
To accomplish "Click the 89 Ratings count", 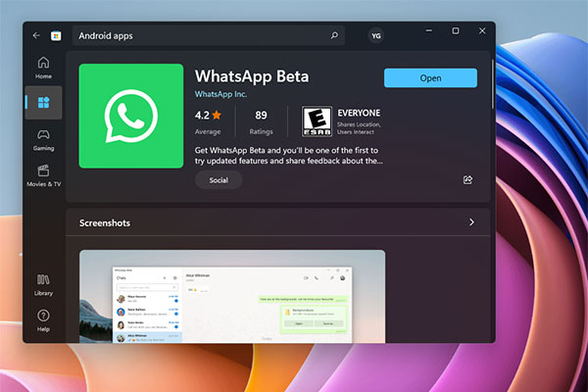I will click(261, 122).
